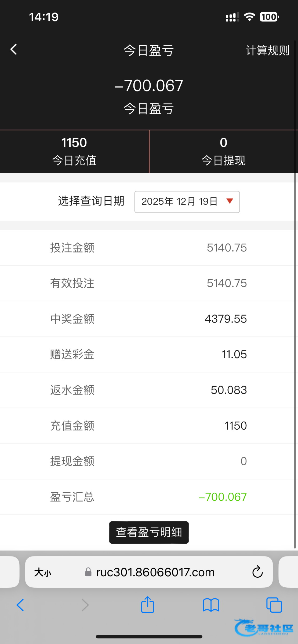Screen dimensions: 298x644
Task: Tap the back arrow in page header
Action: [14, 50]
